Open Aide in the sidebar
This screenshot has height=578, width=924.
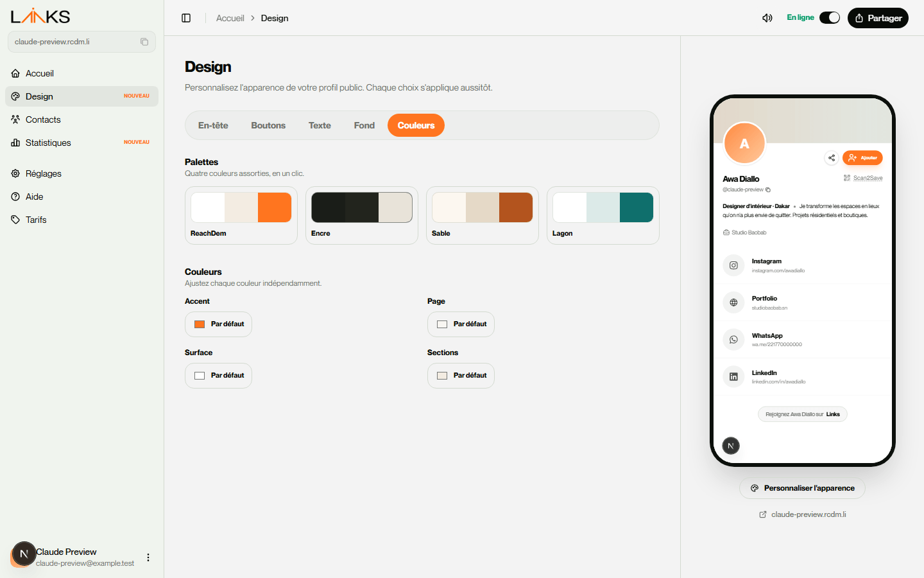coord(81,197)
